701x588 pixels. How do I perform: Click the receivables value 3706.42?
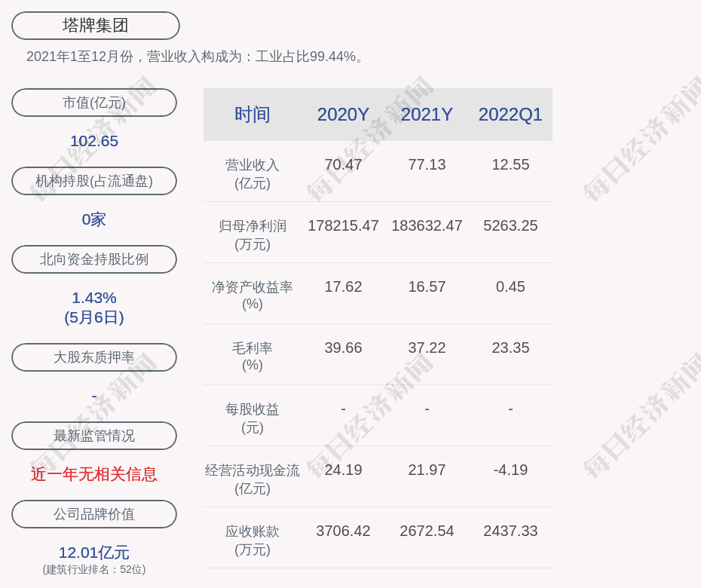343,531
